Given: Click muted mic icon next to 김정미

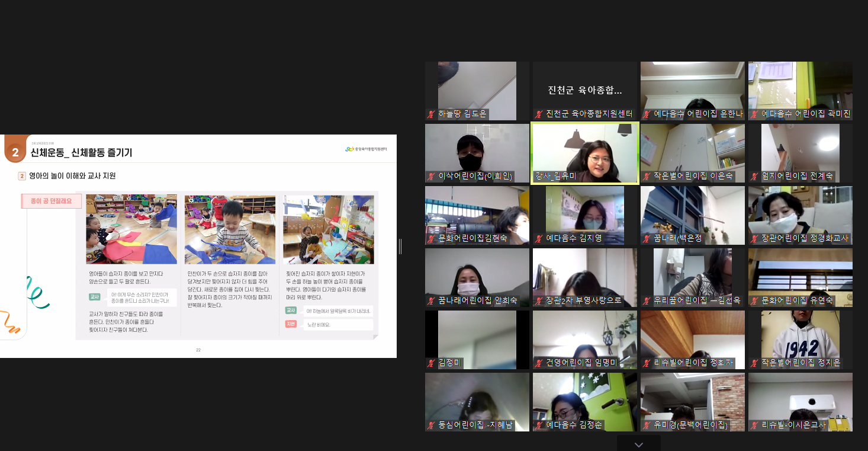Looking at the screenshot, I should click(431, 363).
